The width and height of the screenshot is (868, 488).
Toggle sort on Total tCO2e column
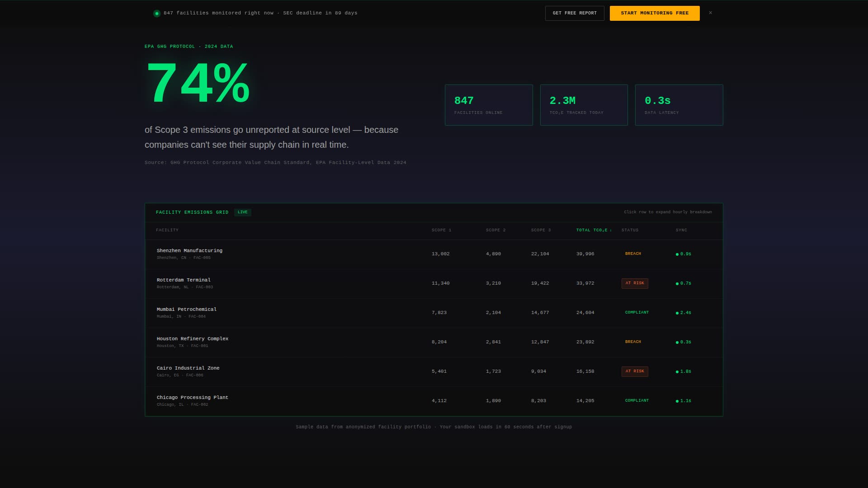click(x=594, y=230)
